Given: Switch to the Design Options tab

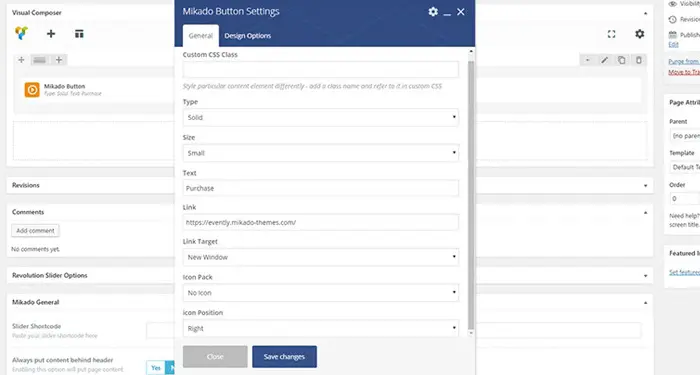Looking at the screenshot, I should (247, 36).
